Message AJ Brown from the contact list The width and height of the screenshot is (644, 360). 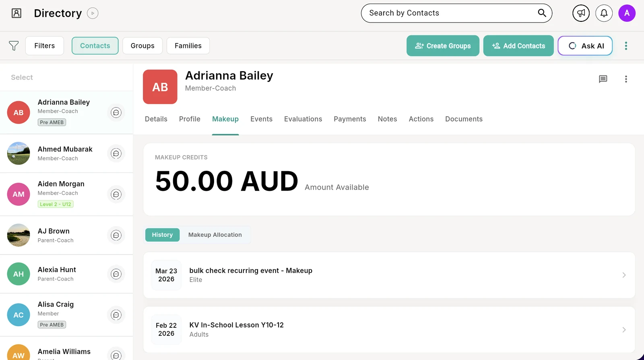pos(116,235)
